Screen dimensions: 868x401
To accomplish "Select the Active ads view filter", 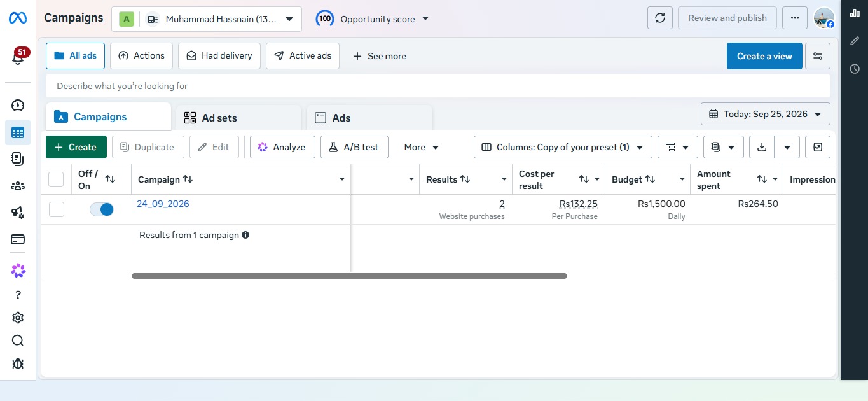I will click(x=303, y=56).
